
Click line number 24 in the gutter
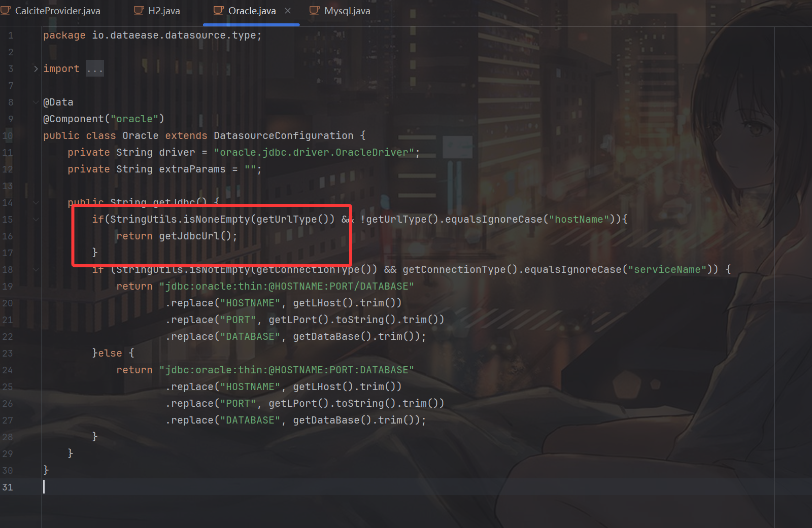click(x=8, y=370)
